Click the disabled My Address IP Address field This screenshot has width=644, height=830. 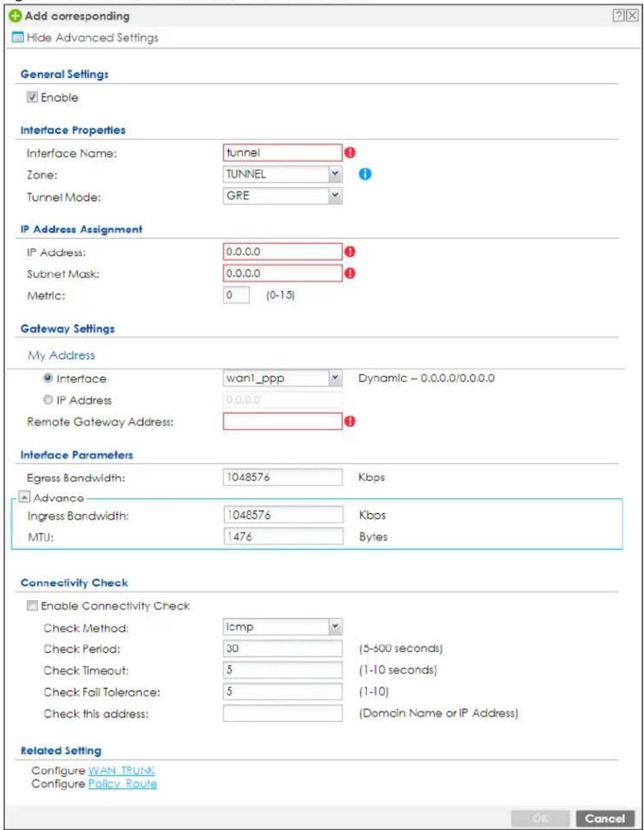pos(283,401)
